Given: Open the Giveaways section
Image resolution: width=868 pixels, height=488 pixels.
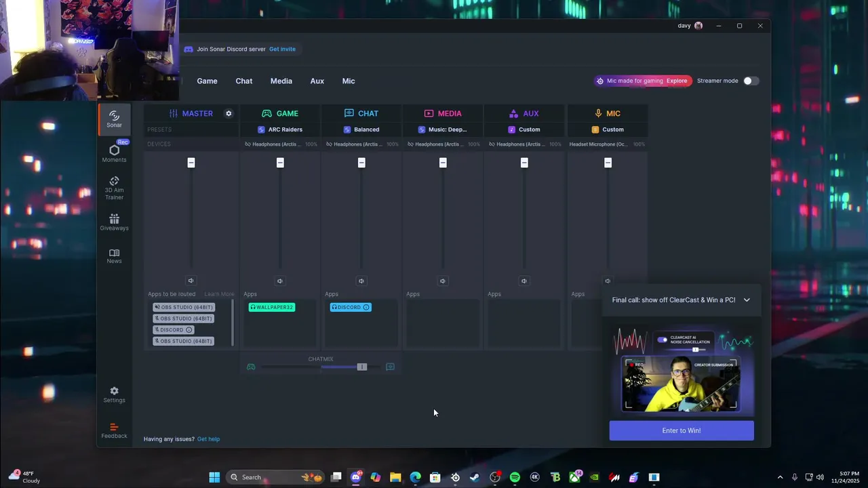Looking at the screenshot, I should (x=114, y=222).
